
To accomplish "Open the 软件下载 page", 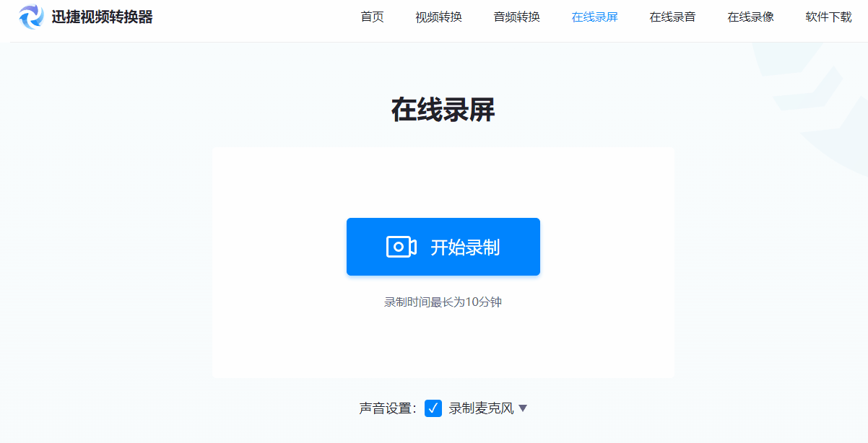I will 828,17.
